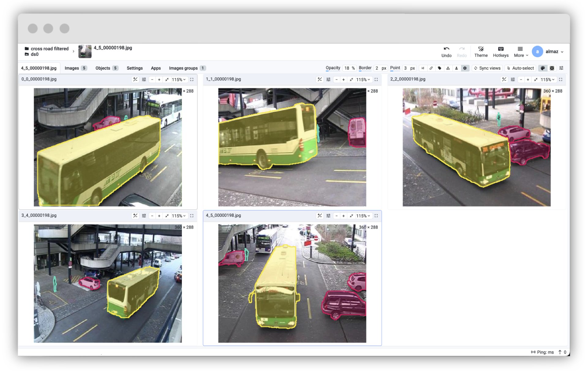The image size is (588, 372).
Task: Select the color palette view mode icon
Action: (x=542, y=68)
